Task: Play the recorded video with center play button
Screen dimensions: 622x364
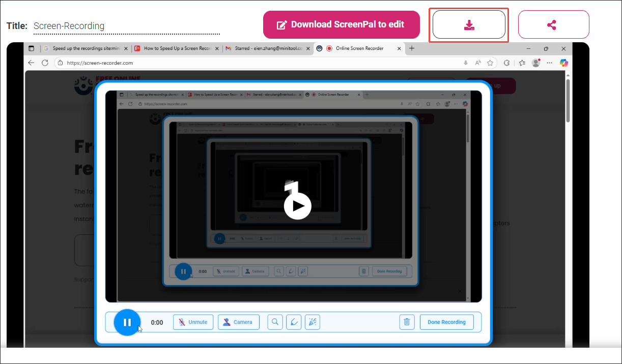Action: click(297, 206)
